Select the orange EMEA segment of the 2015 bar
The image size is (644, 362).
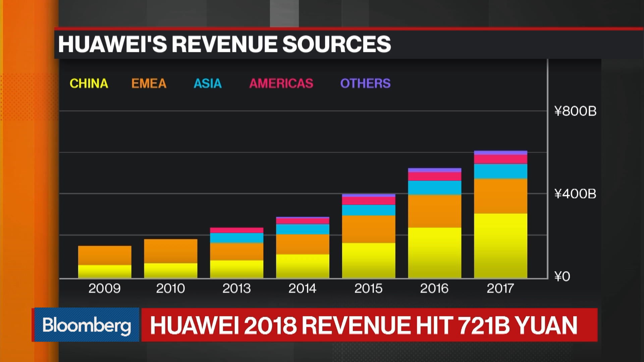pyautogui.click(x=369, y=229)
